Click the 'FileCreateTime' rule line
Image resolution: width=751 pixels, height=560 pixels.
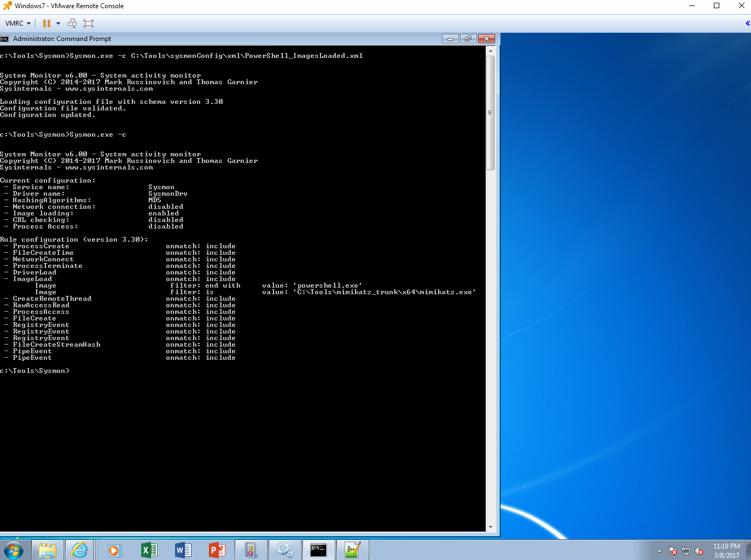[x=119, y=253]
